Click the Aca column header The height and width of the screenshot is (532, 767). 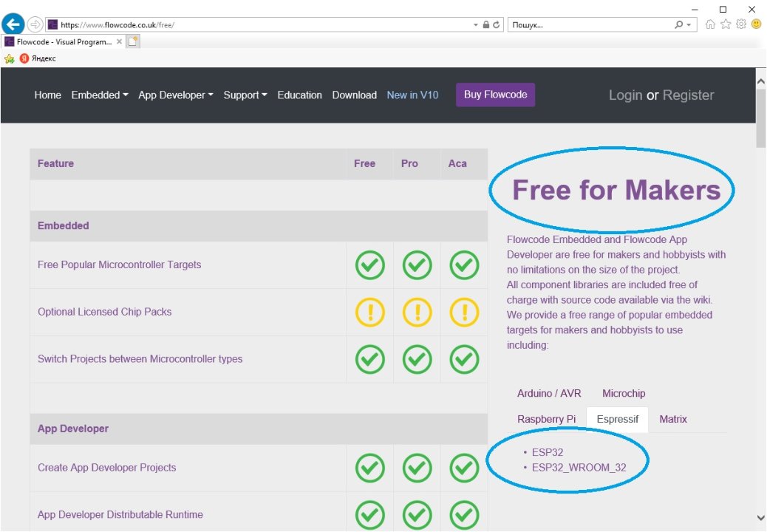pos(457,163)
